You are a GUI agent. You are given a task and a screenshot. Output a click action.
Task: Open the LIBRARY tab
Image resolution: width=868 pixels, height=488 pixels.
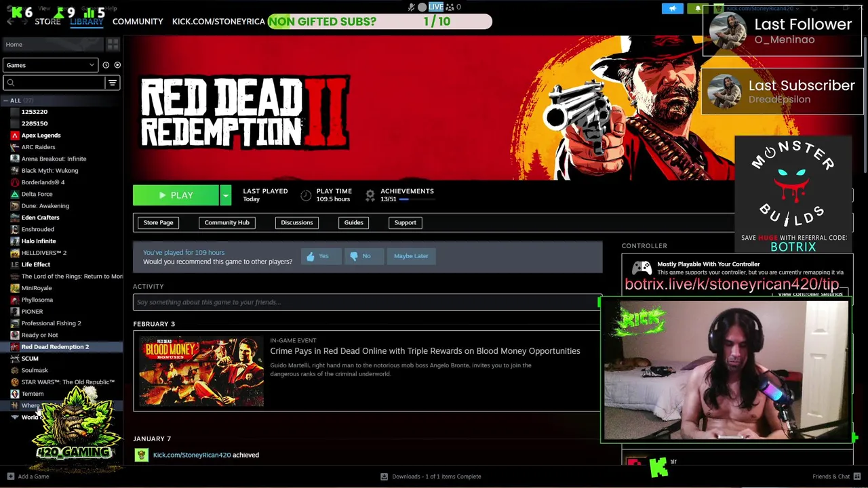coord(87,22)
